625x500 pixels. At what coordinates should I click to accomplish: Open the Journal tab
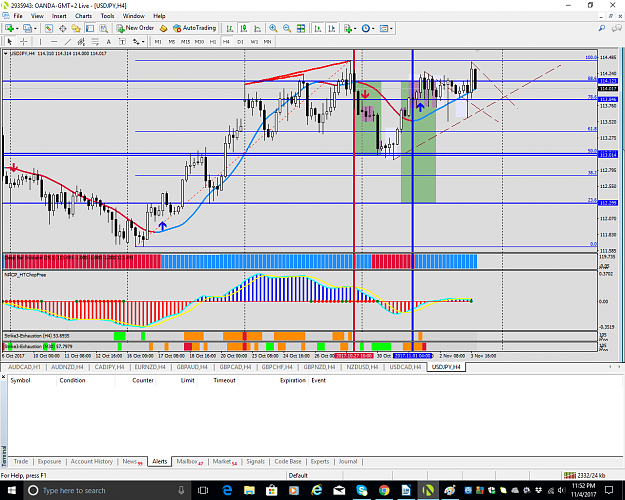[x=348, y=461]
